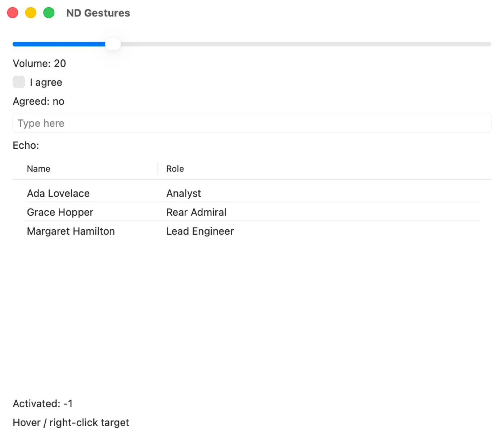Click the Analyst role cell

(184, 193)
